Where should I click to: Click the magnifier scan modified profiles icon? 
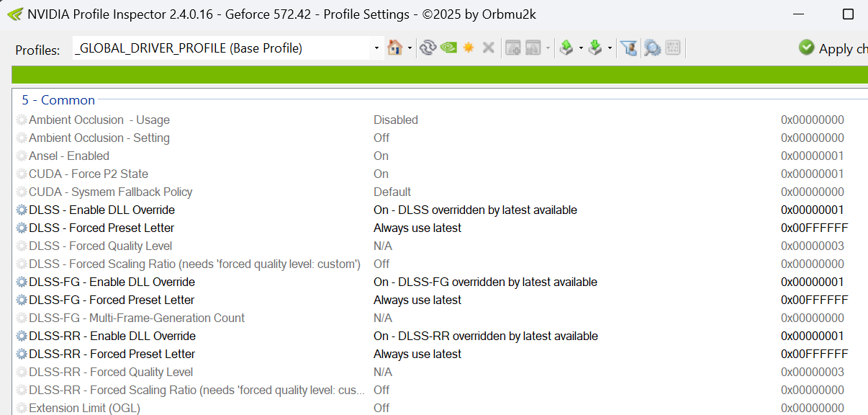tap(652, 48)
